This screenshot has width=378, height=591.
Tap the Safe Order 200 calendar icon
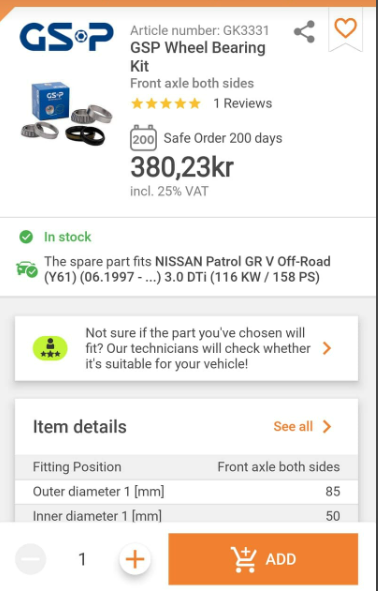tap(143, 138)
